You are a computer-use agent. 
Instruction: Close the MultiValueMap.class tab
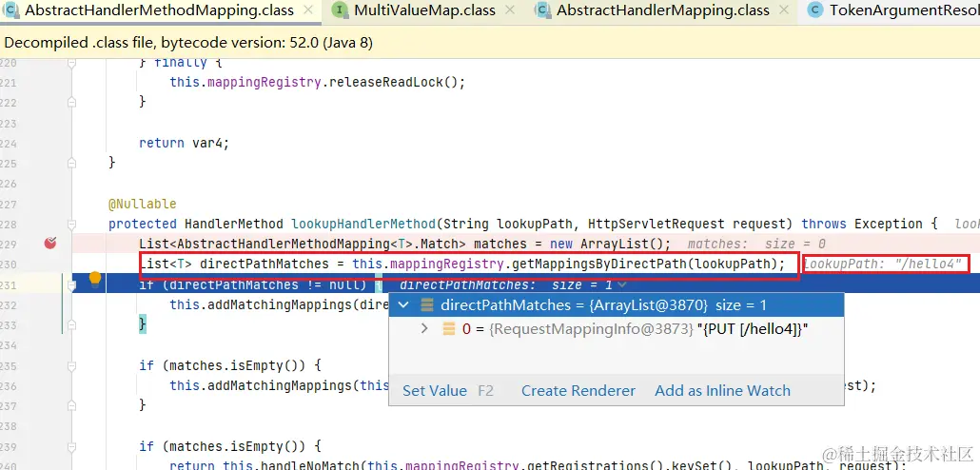[x=510, y=10]
